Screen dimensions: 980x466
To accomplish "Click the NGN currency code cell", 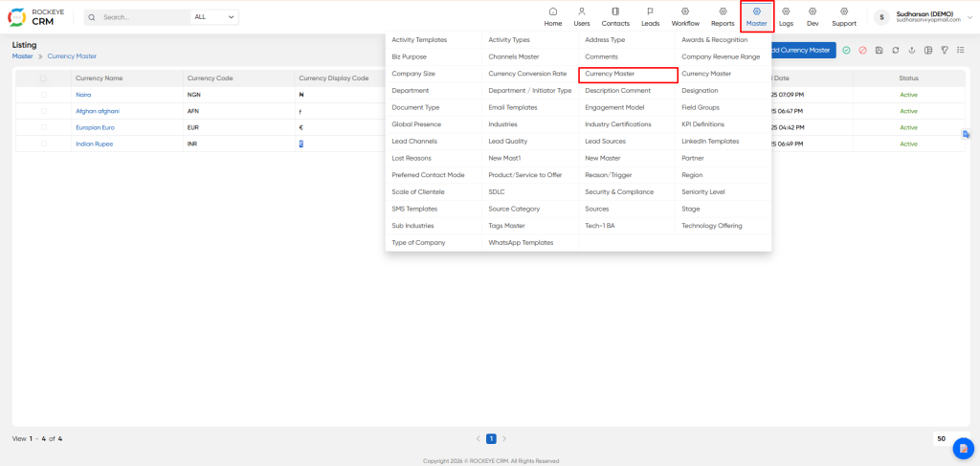I will (x=193, y=95).
